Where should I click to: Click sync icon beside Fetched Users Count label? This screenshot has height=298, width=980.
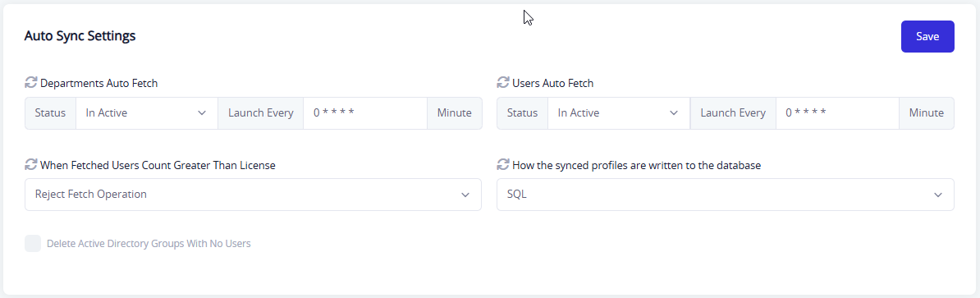tap(30, 165)
